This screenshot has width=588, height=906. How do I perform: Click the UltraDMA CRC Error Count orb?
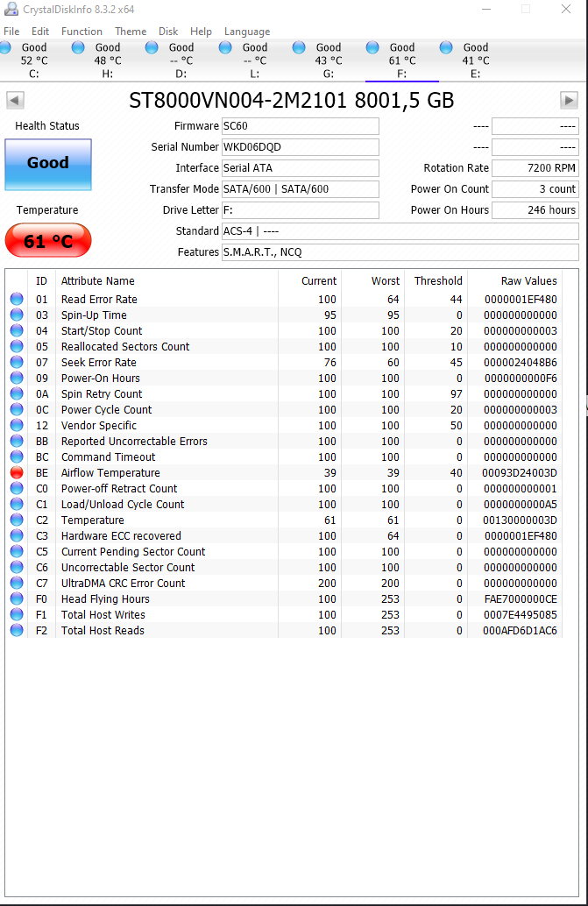(17, 583)
